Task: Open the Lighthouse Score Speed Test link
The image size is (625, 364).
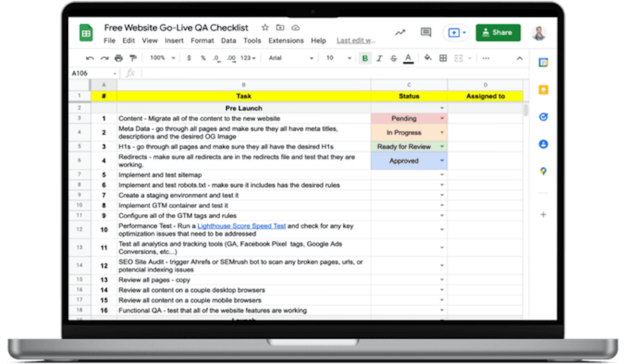Action: pyautogui.click(x=242, y=226)
